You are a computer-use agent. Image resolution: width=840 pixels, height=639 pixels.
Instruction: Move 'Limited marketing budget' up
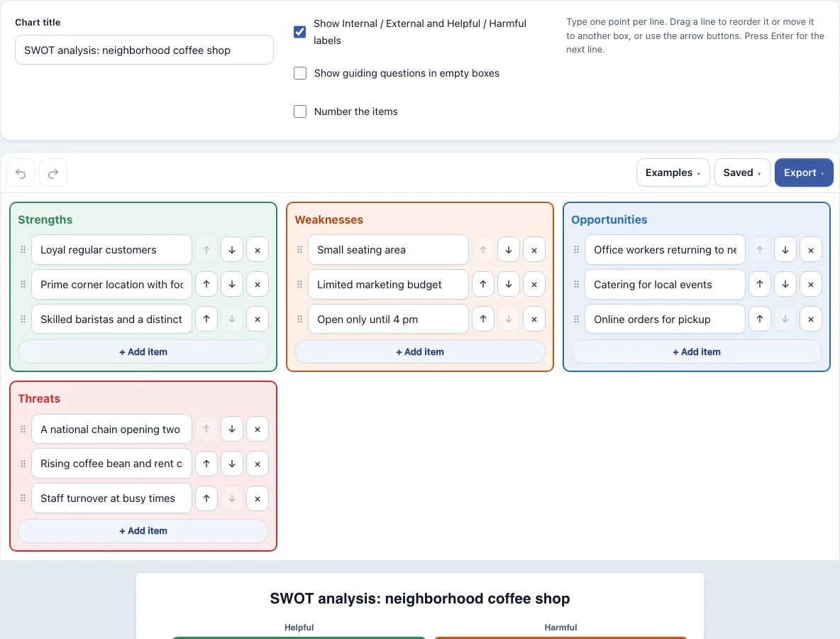point(483,284)
